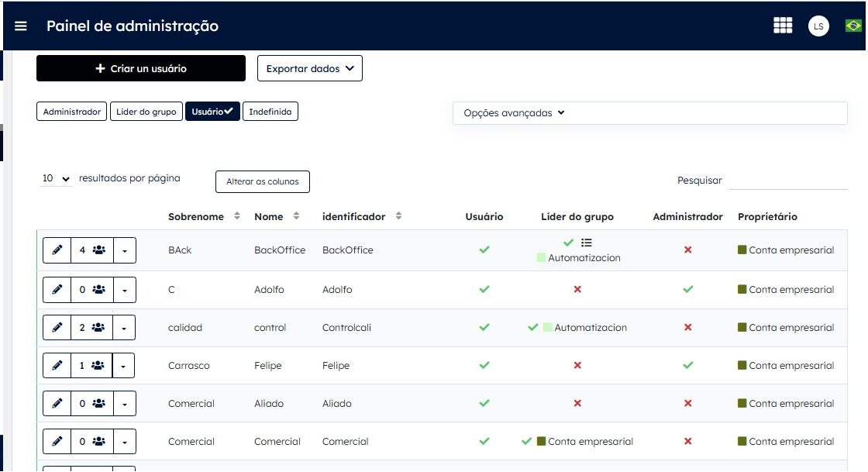The image size is (868, 472).
Task: Click the identificador cell Controlcali
Action: tap(346, 328)
